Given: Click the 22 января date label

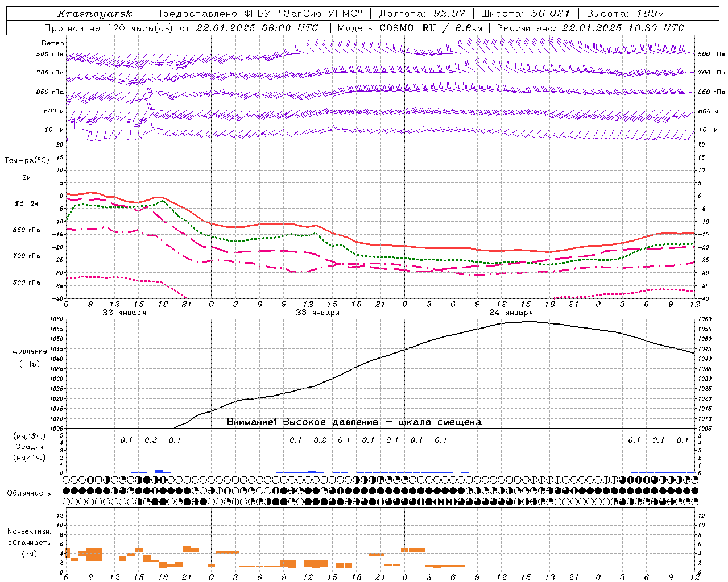Looking at the screenshot, I should pyautogui.click(x=124, y=313).
